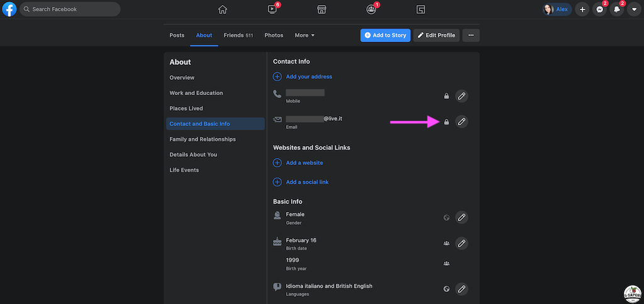644x304 pixels.
Task: Open the Marketplace icon
Action: coord(321,9)
